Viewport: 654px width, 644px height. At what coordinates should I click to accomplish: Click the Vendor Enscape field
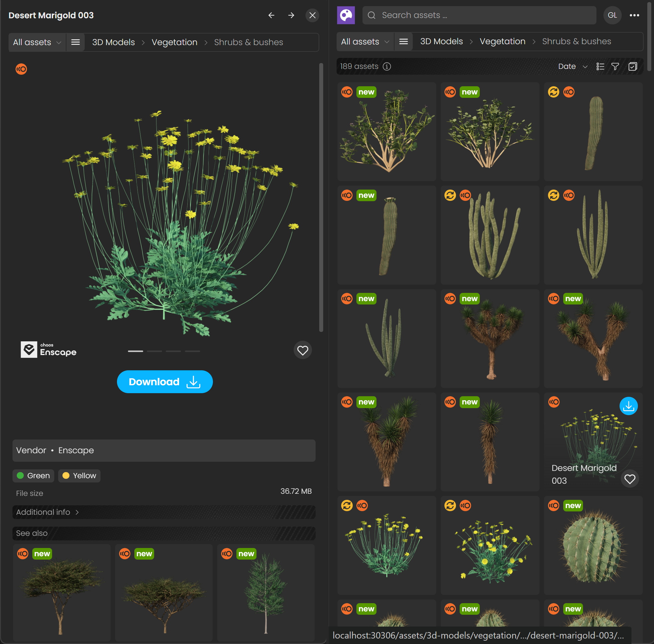pyautogui.click(x=164, y=450)
